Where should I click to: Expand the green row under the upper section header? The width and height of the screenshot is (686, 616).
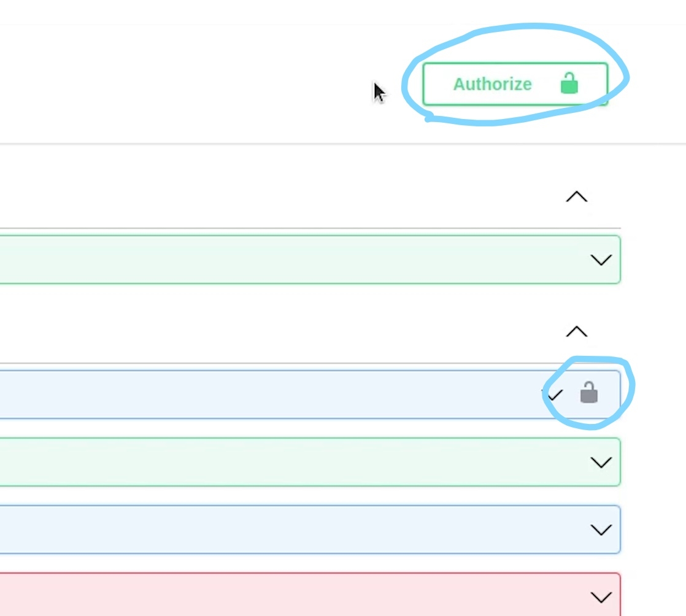point(601,260)
